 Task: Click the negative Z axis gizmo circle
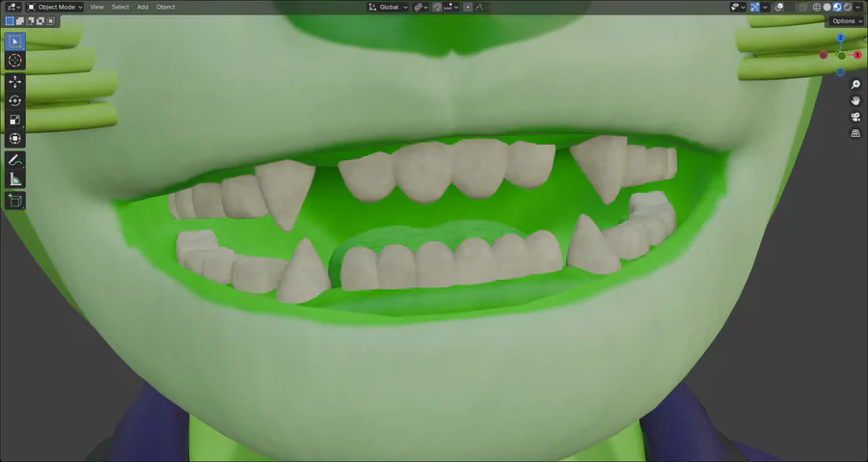pyautogui.click(x=840, y=72)
